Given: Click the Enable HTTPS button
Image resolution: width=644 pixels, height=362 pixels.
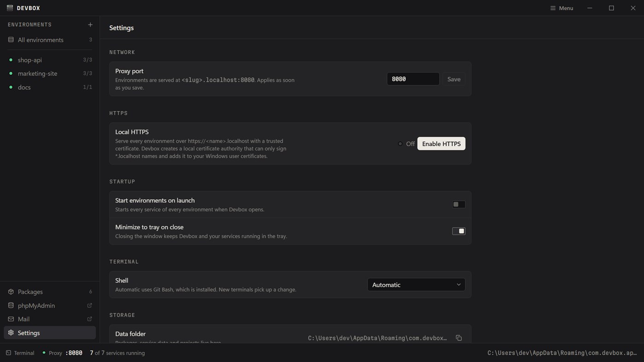Looking at the screenshot, I should [x=441, y=144].
